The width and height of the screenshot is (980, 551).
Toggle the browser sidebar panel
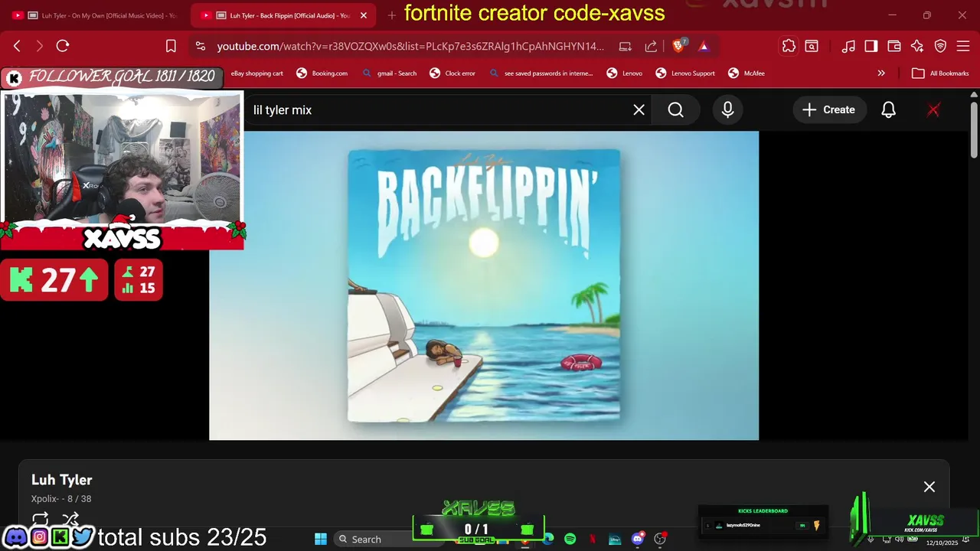[x=871, y=46]
